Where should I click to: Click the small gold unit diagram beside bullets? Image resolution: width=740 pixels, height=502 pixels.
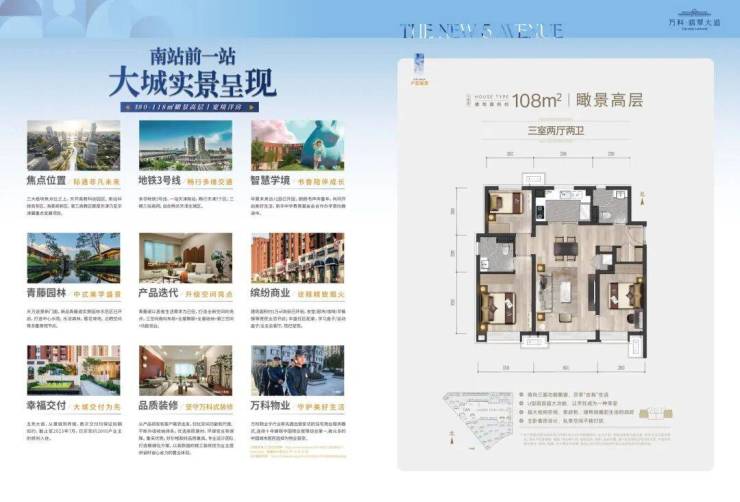pos(655,414)
